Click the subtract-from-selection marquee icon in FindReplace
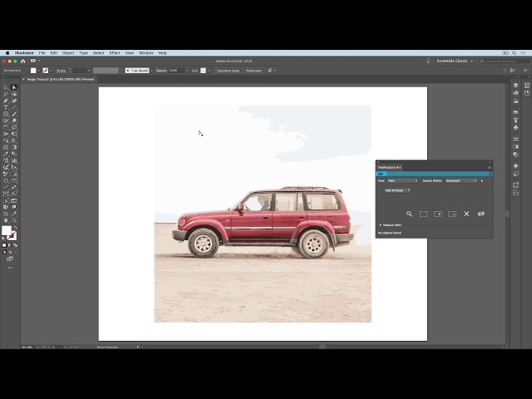This screenshot has height=399, width=532. [x=452, y=214]
